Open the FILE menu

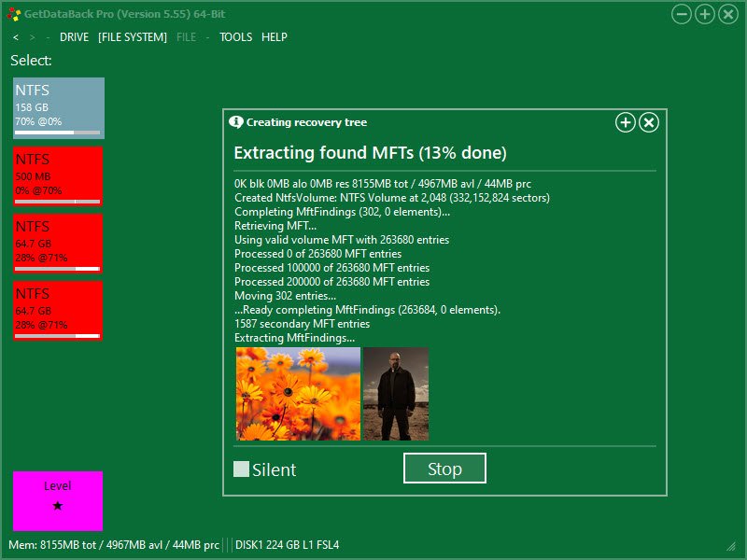[x=186, y=37]
